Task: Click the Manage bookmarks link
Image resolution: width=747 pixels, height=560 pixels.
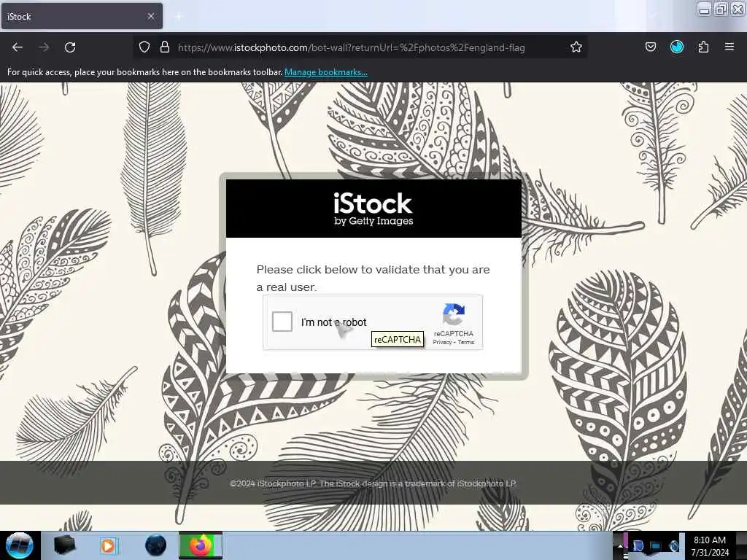Action: click(x=326, y=72)
